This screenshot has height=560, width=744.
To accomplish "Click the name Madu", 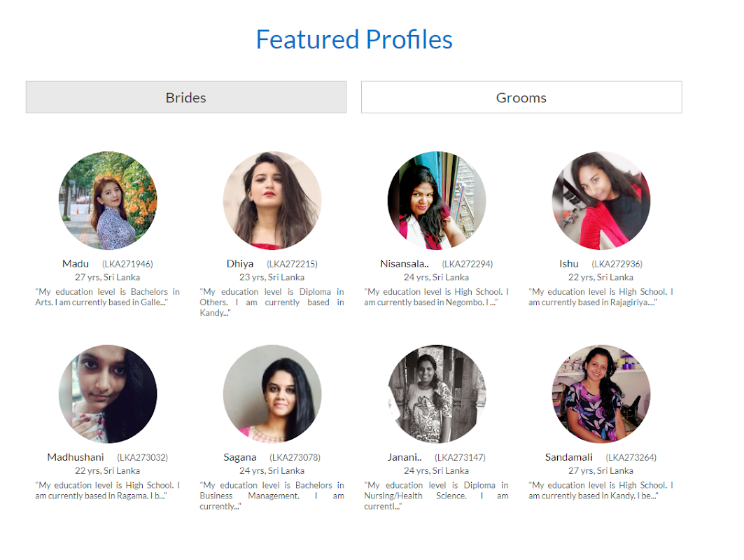I will pos(76,264).
